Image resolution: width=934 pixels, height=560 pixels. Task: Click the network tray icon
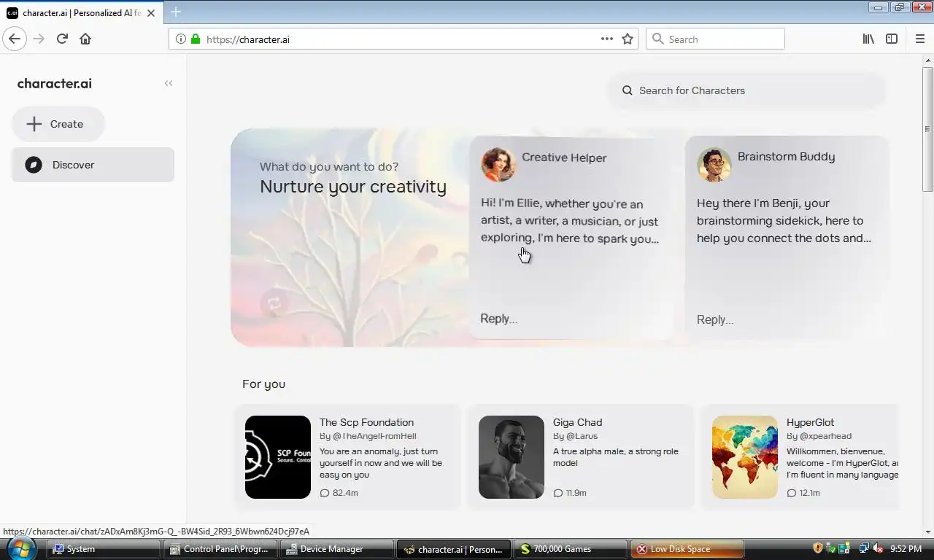point(864,548)
